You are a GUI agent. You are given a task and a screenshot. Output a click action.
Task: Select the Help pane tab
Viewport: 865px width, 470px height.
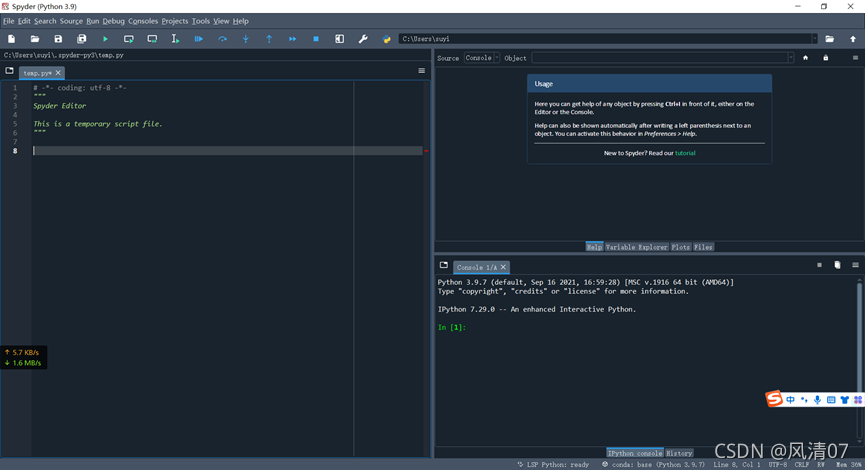pos(594,247)
